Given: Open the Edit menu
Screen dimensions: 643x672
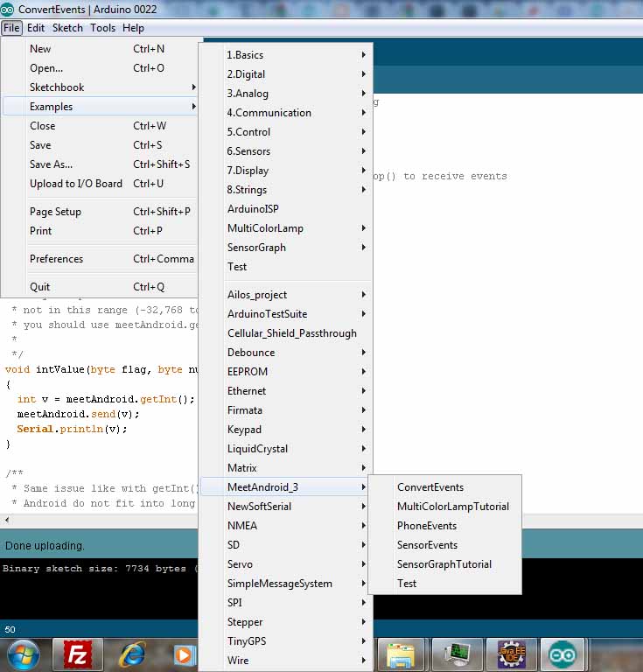Looking at the screenshot, I should point(36,28).
